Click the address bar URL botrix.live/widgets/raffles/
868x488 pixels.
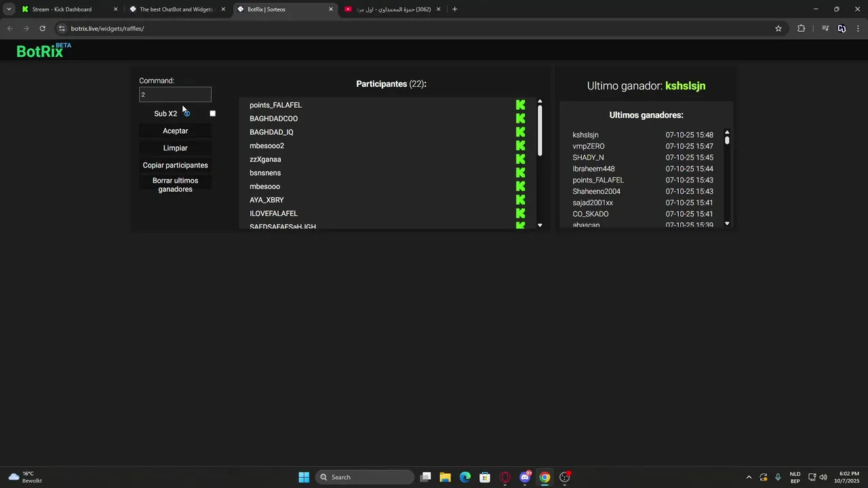(107, 28)
